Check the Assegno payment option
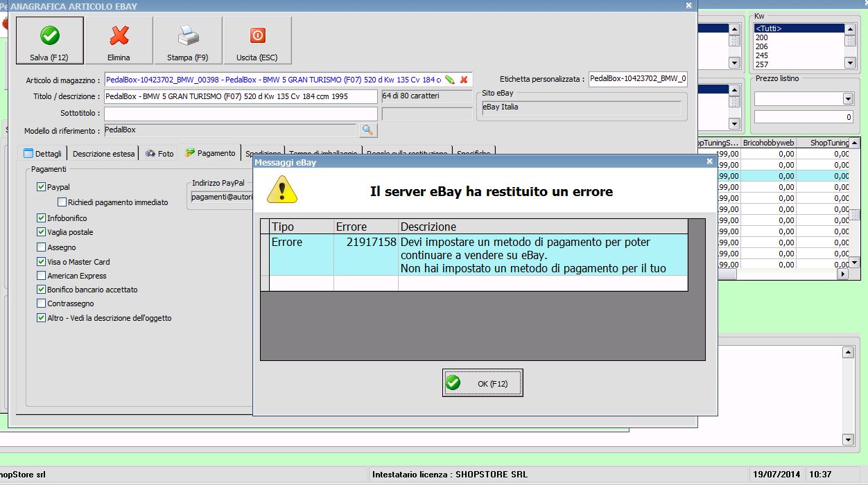The image size is (868, 485). [x=42, y=247]
